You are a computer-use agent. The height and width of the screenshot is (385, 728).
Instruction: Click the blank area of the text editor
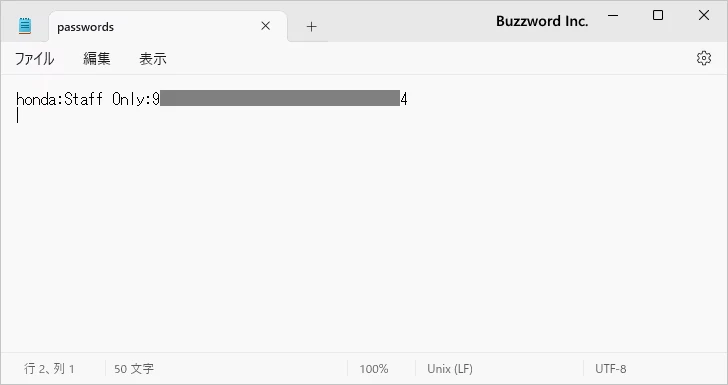pos(364,232)
